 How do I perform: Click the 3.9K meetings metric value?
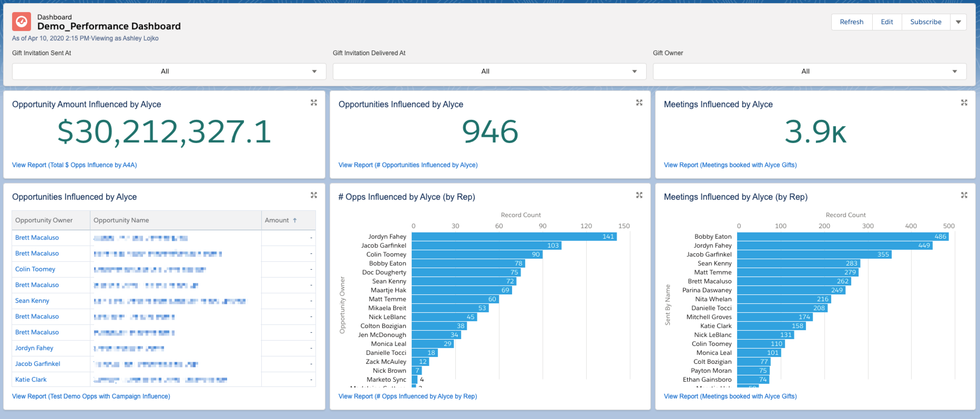815,131
